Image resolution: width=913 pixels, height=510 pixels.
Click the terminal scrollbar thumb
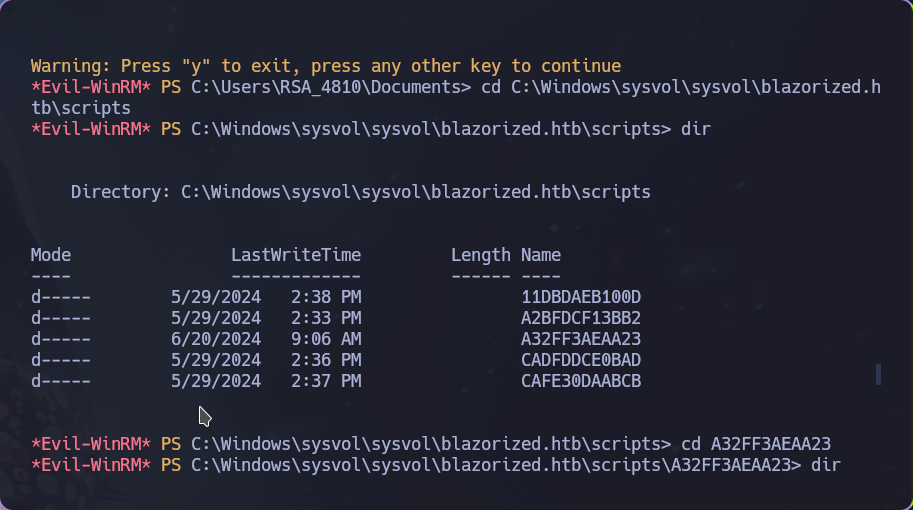click(878, 374)
